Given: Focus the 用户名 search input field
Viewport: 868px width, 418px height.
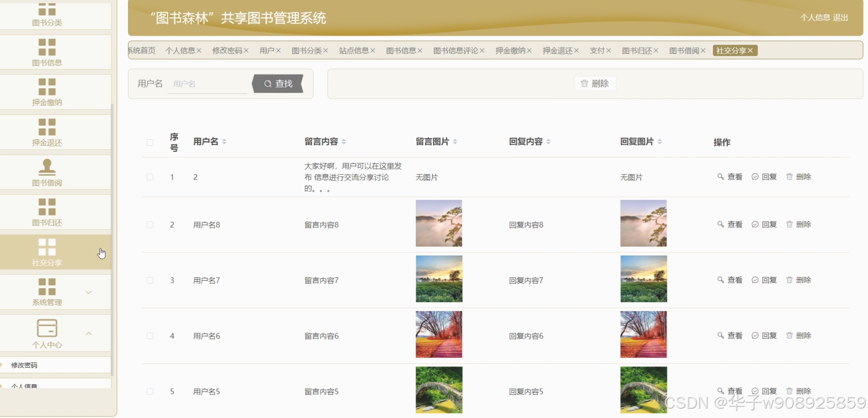Looking at the screenshot, I should tap(207, 84).
